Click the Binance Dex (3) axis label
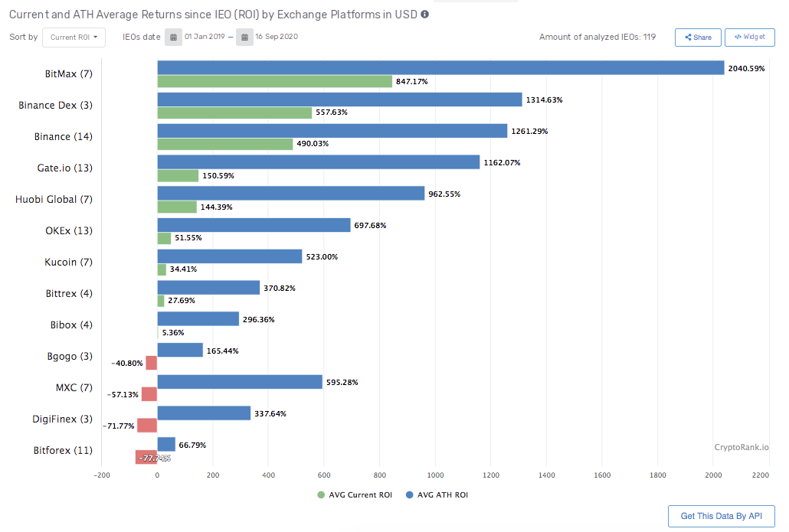789x532 pixels. point(55,105)
